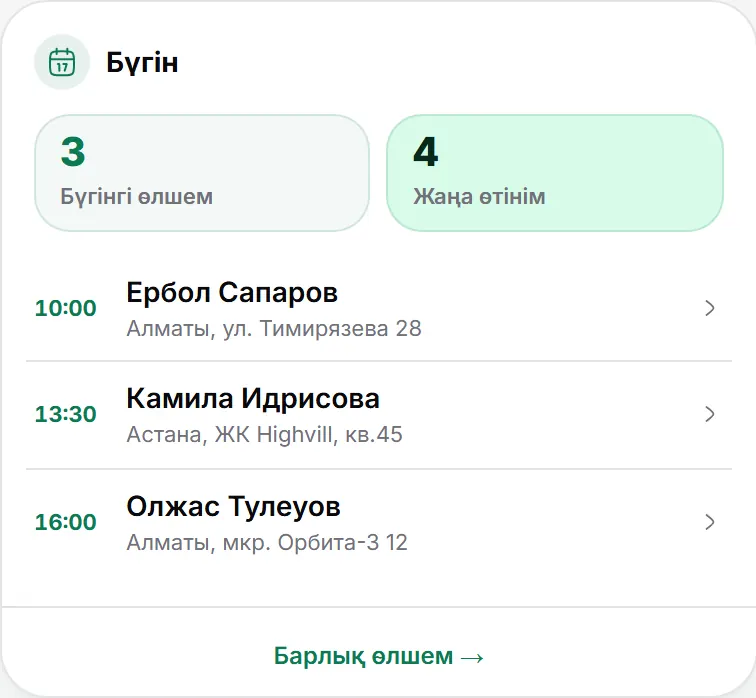
Task: Click address Алматы, ул. Тимирязева 28
Action: click(274, 329)
